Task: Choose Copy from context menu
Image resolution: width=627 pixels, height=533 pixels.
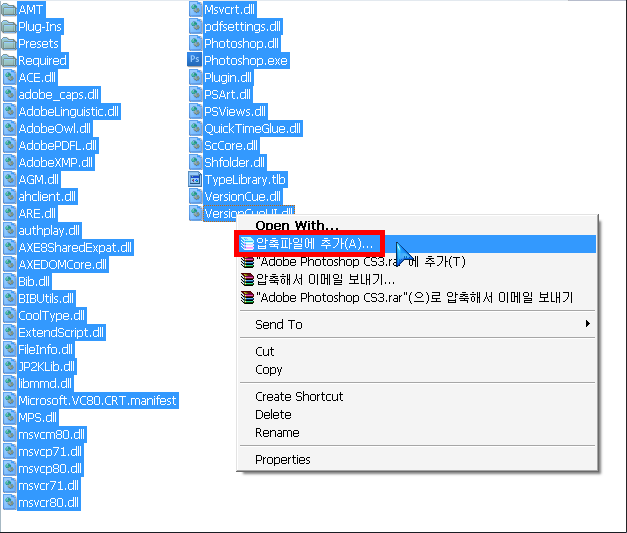Action: tap(417, 369)
